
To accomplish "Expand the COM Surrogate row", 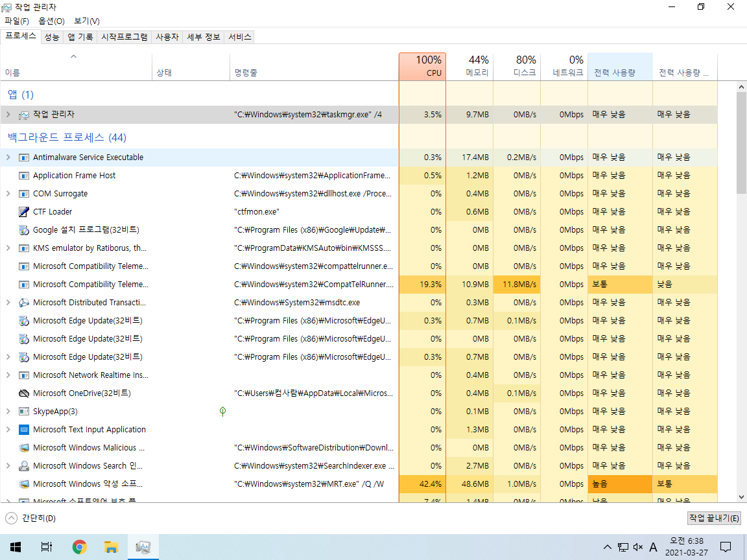I will (x=8, y=193).
